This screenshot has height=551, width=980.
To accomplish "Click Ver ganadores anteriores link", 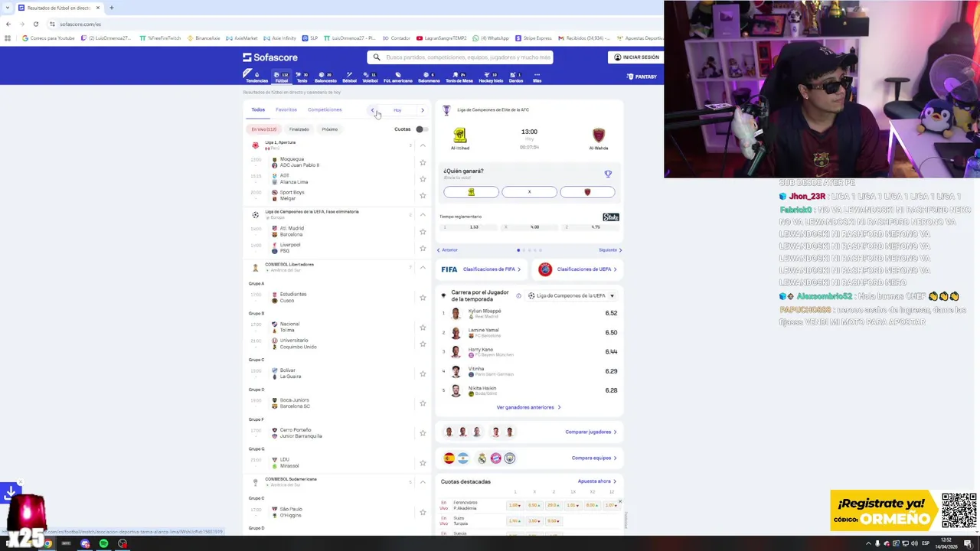I will click(528, 407).
